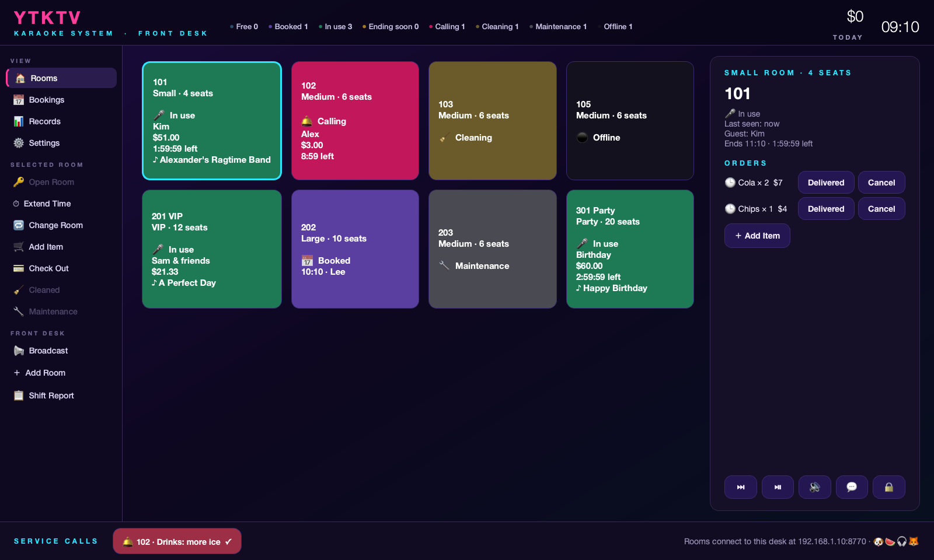Click the Cleaned broom icon in sidebar

(x=19, y=290)
